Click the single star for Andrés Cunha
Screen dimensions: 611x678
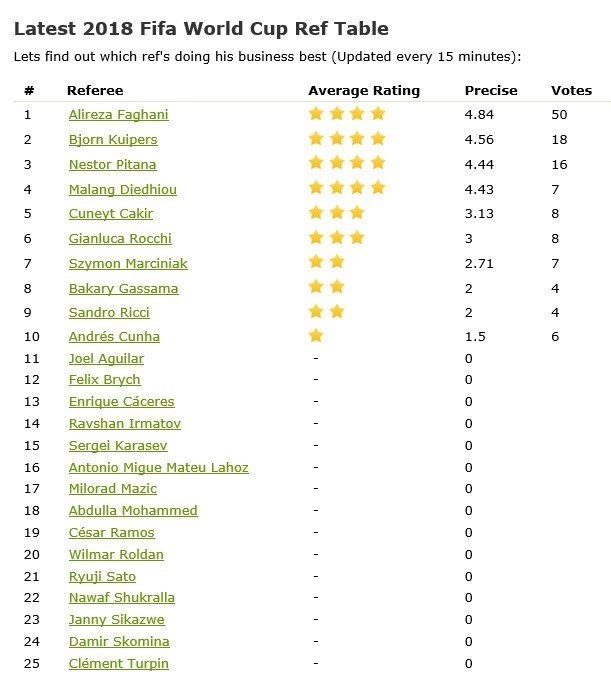coord(316,336)
